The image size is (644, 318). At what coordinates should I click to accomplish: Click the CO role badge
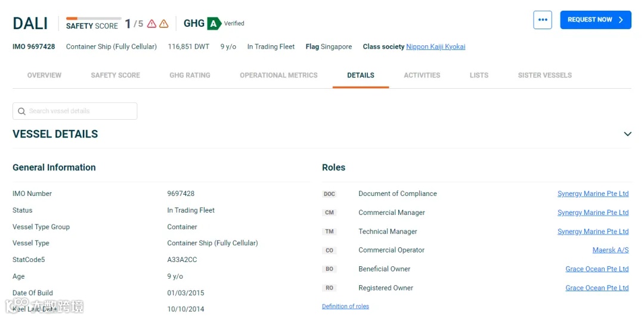click(x=329, y=250)
